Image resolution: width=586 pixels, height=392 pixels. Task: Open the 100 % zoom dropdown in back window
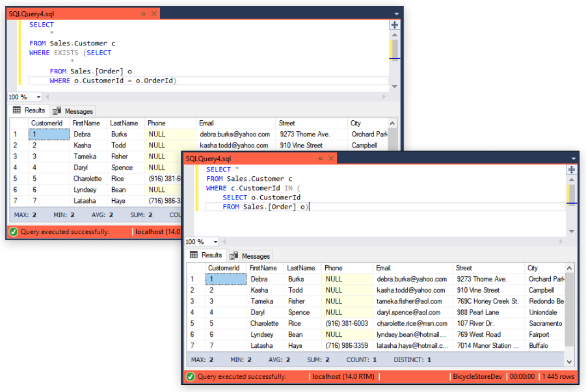[38, 97]
